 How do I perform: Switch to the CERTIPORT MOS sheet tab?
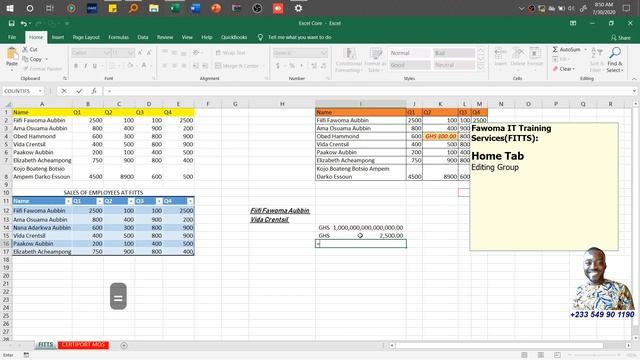(x=83, y=345)
